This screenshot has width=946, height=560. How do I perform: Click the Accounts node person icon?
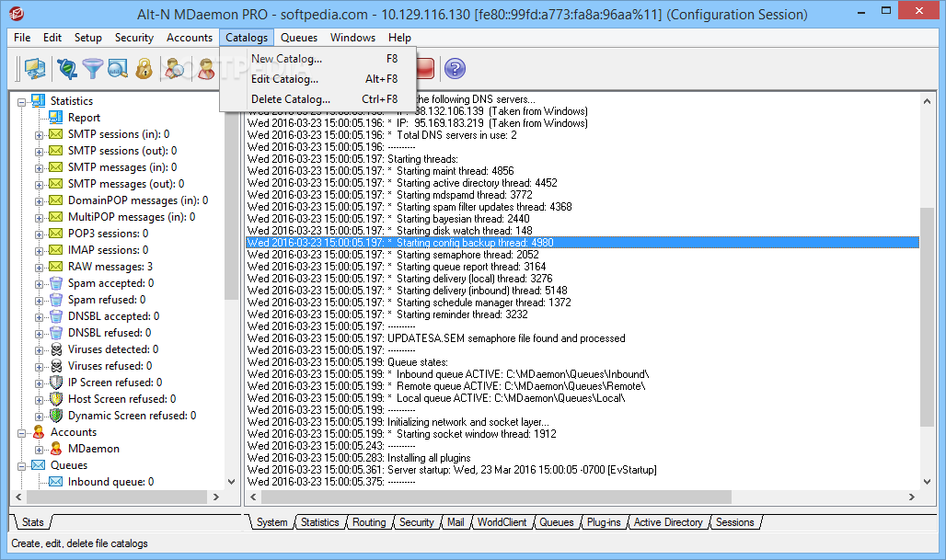click(39, 431)
